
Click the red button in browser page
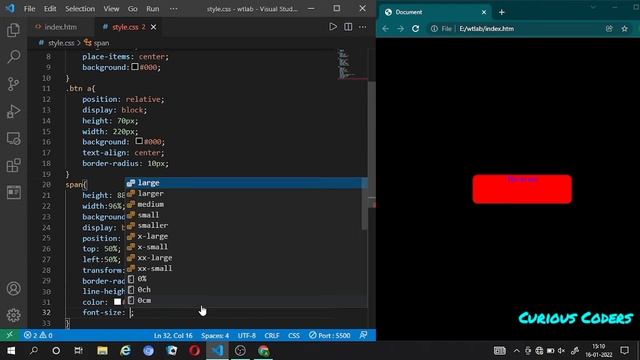(522, 189)
